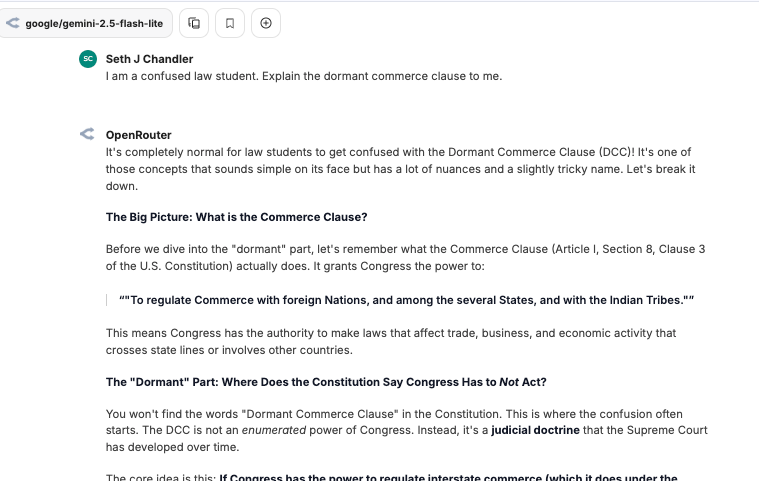Click the green SC user avatar
This screenshot has height=481, width=759.
88,59
